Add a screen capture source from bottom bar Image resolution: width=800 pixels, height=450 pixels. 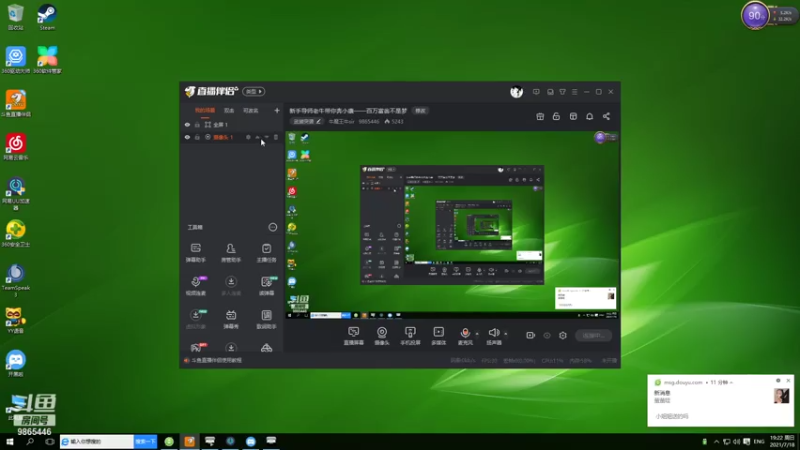point(354,336)
